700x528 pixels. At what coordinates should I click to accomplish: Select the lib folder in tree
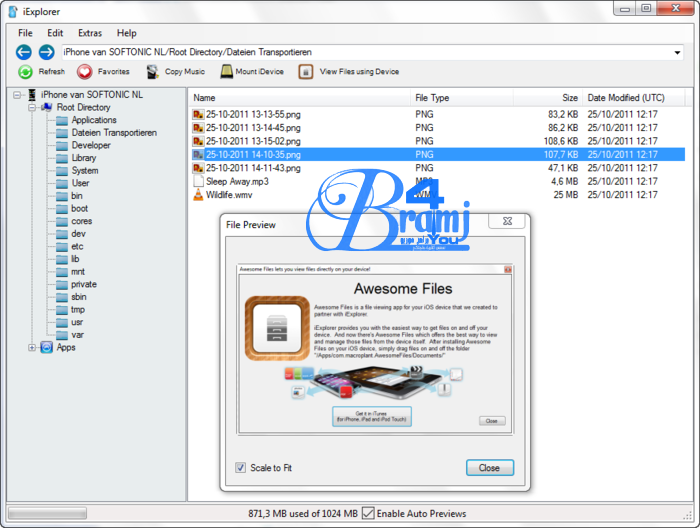75,259
